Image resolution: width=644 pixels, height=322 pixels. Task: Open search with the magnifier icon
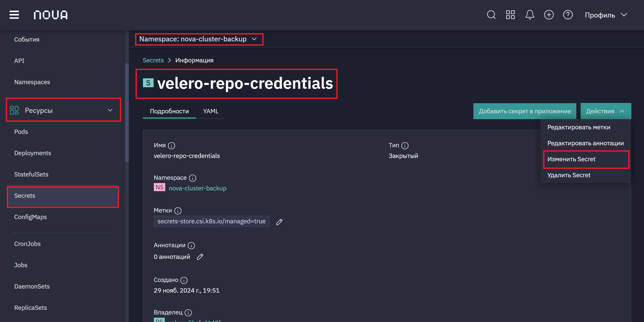[491, 15]
